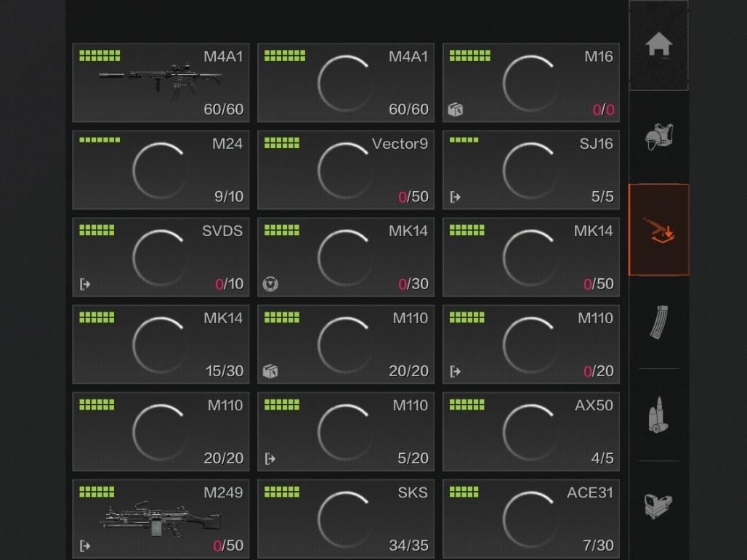Viewport: 747px width, 560px height.
Task: Open the magazines category
Action: pyautogui.click(x=658, y=322)
